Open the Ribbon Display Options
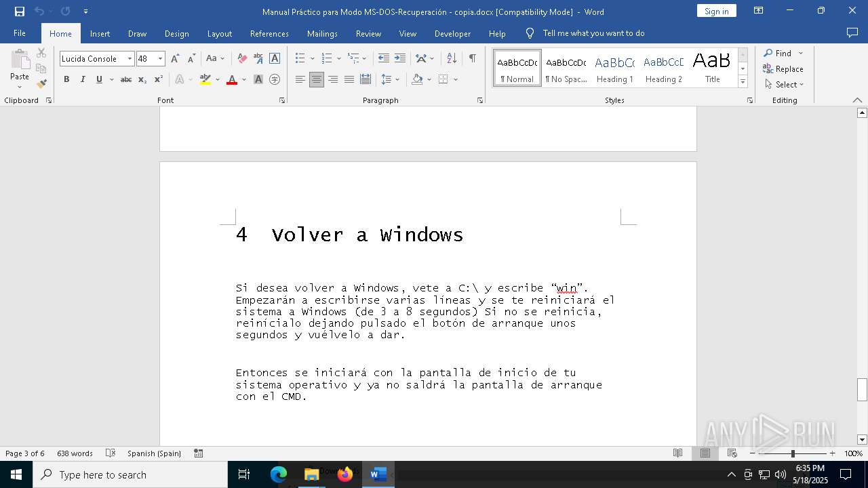Viewport: 868px width, 488px height. (x=759, y=11)
